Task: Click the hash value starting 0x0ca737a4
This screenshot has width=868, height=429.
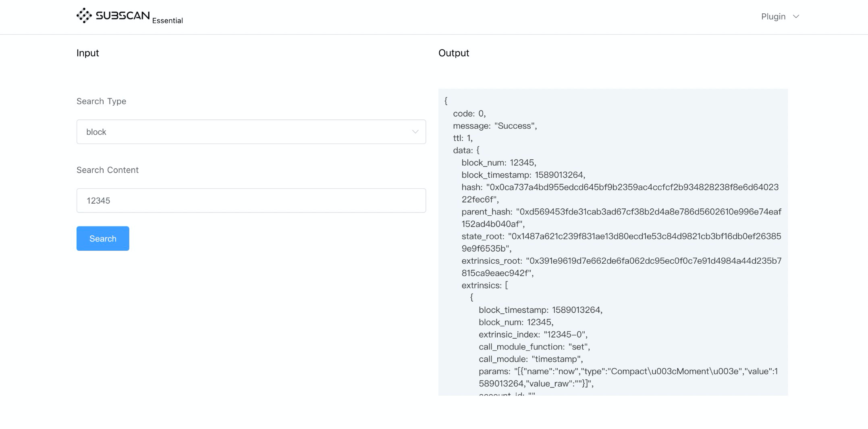Action: click(x=620, y=193)
